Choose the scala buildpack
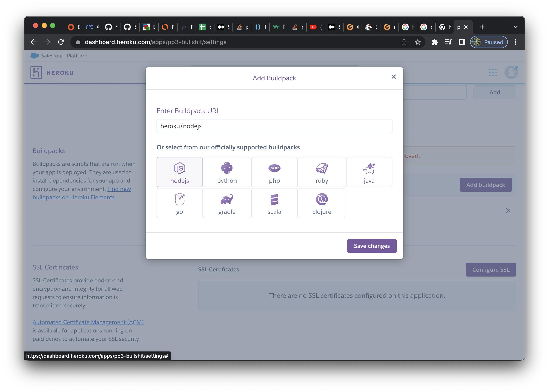Image resolution: width=549 pixels, height=392 pixels. 274,203
